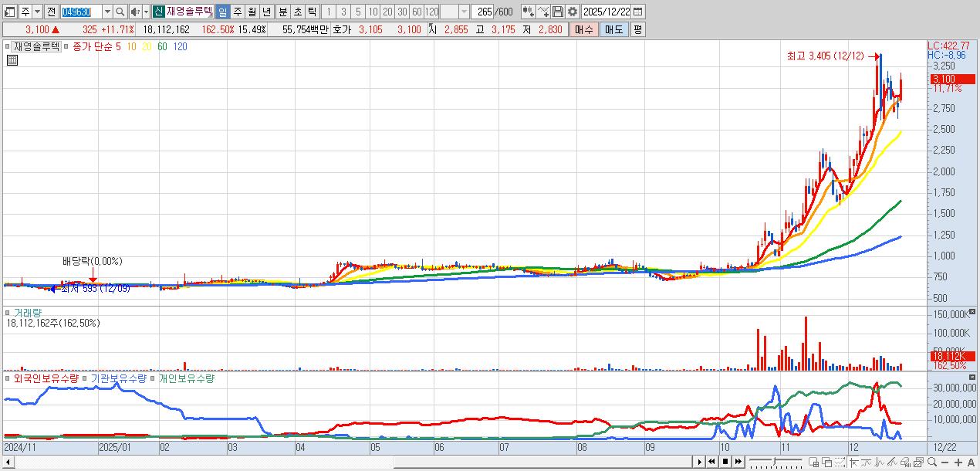Click the green 60 moving average legend

point(162,46)
